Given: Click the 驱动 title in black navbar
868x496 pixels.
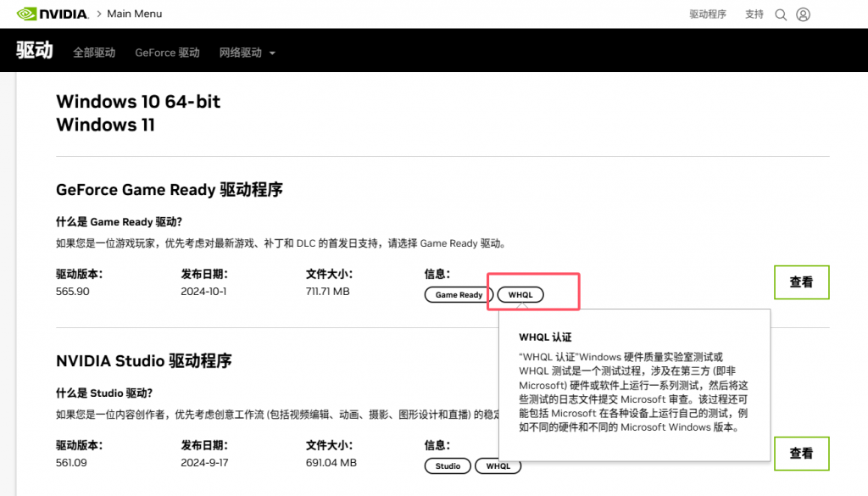Looking at the screenshot, I should (35, 51).
